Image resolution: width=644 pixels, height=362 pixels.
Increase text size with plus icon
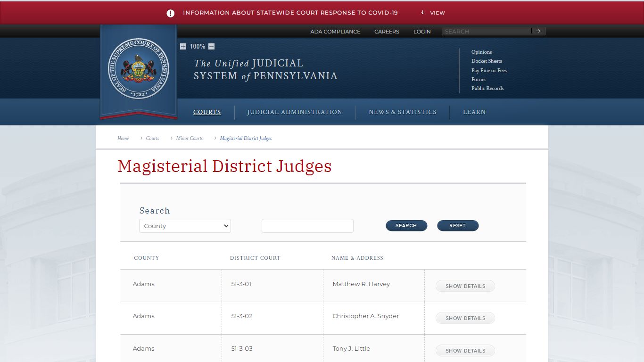click(183, 46)
